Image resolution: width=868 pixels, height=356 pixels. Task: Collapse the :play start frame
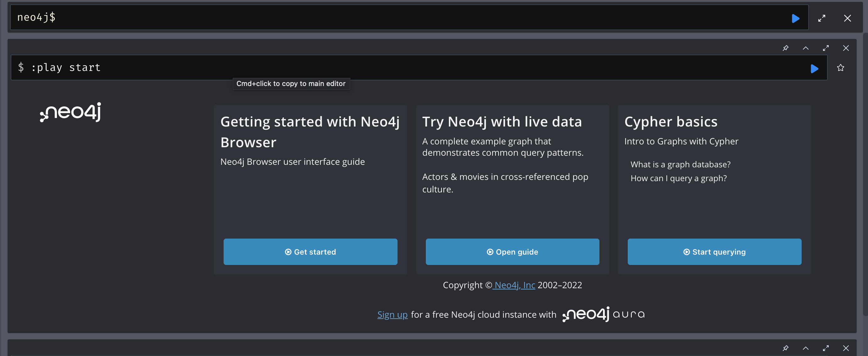[x=806, y=48]
